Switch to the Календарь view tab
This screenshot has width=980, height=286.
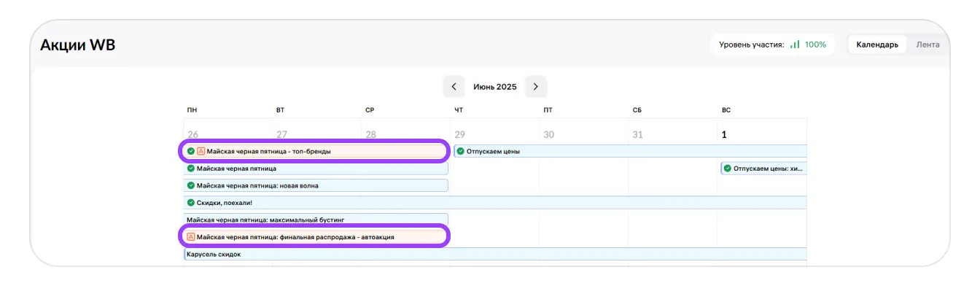point(877,45)
